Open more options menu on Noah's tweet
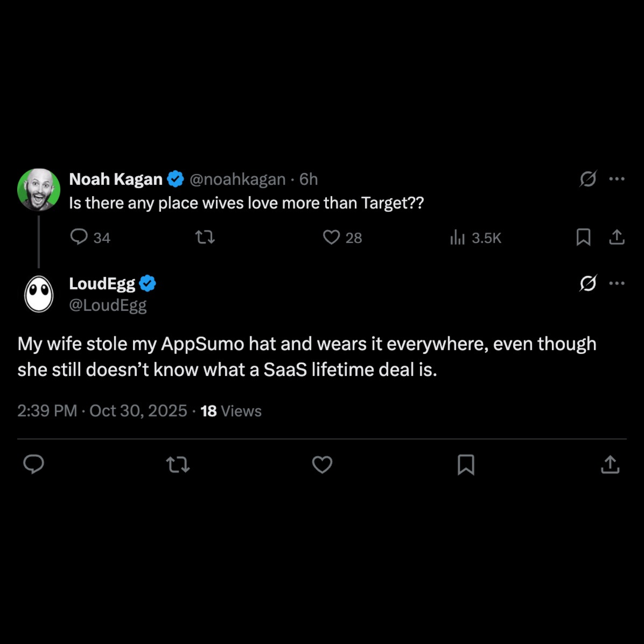 point(617,179)
